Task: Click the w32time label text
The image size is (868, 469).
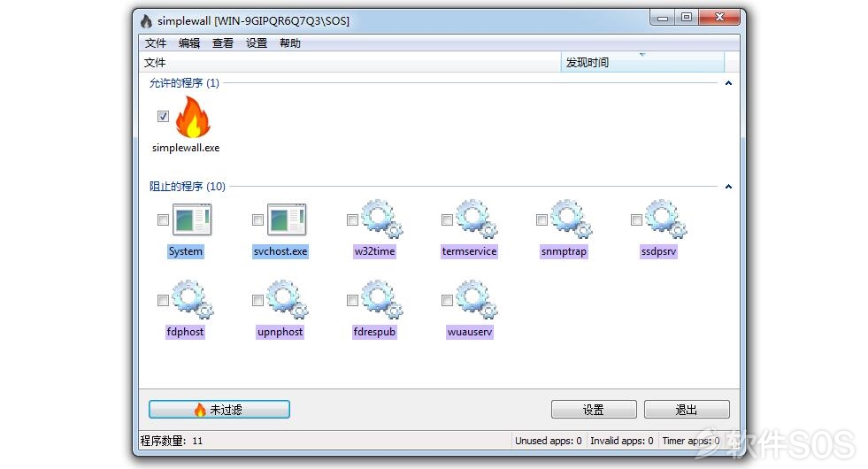Action: [375, 251]
